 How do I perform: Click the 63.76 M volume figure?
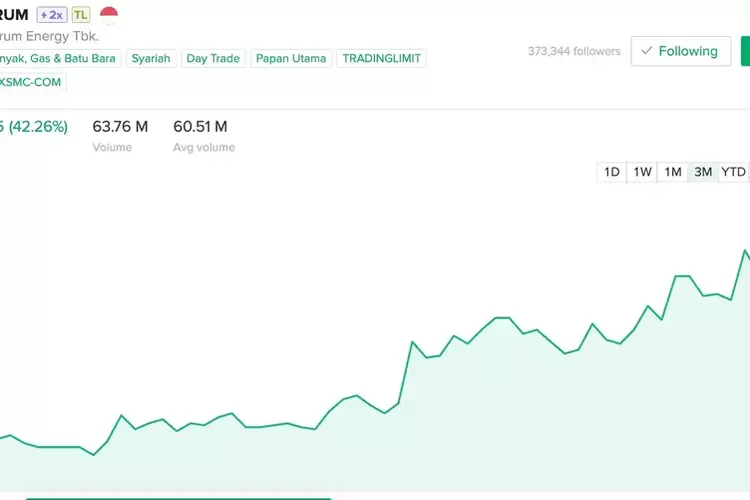point(120,127)
